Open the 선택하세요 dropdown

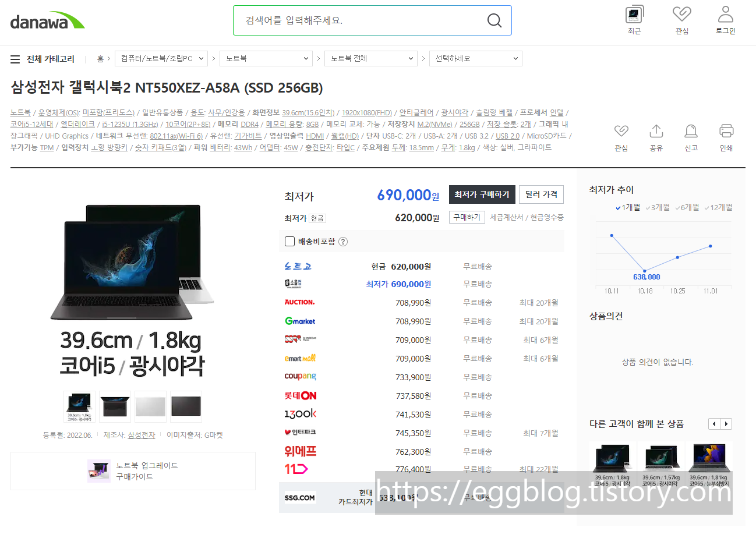pos(476,59)
